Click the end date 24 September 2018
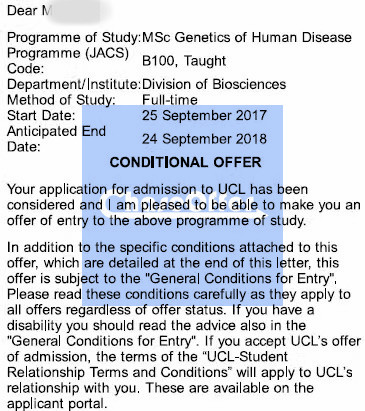Viewport: 365px width, 411px height. tap(204, 139)
